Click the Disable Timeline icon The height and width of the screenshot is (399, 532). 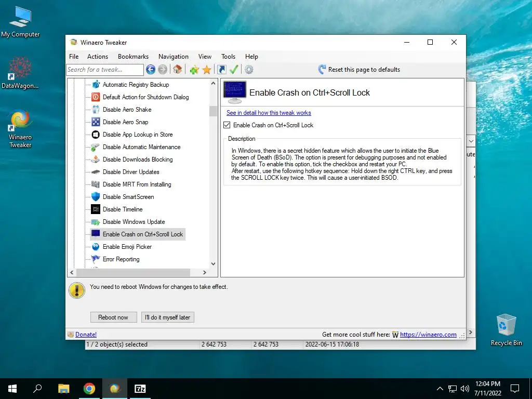pyautogui.click(x=96, y=209)
